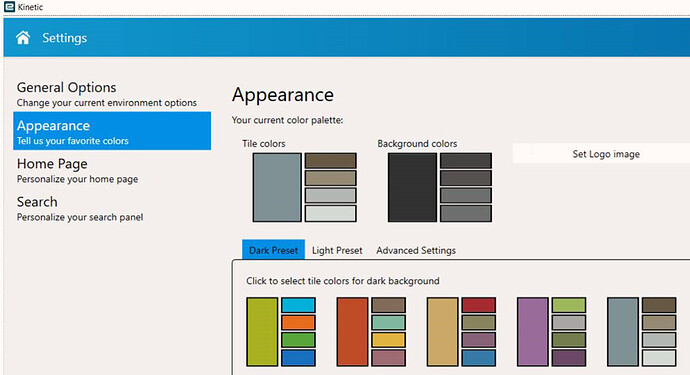Select the Appearance settings section
The image size is (690, 375).
(112, 131)
